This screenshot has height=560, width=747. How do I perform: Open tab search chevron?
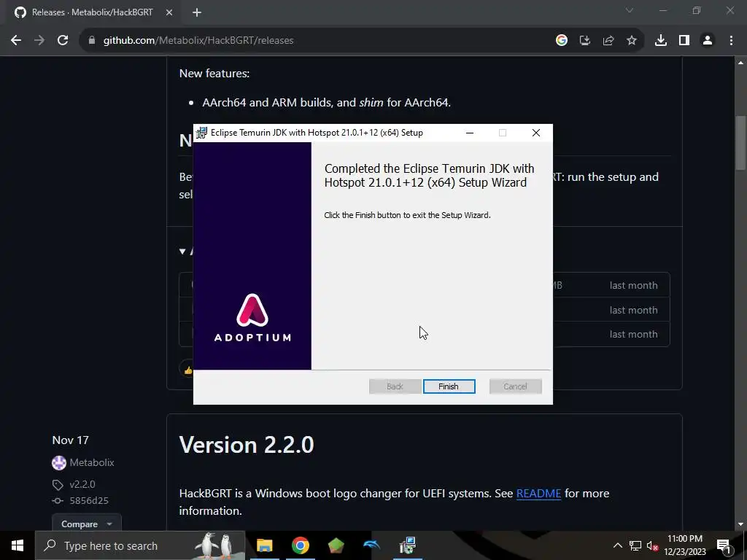click(630, 10)
